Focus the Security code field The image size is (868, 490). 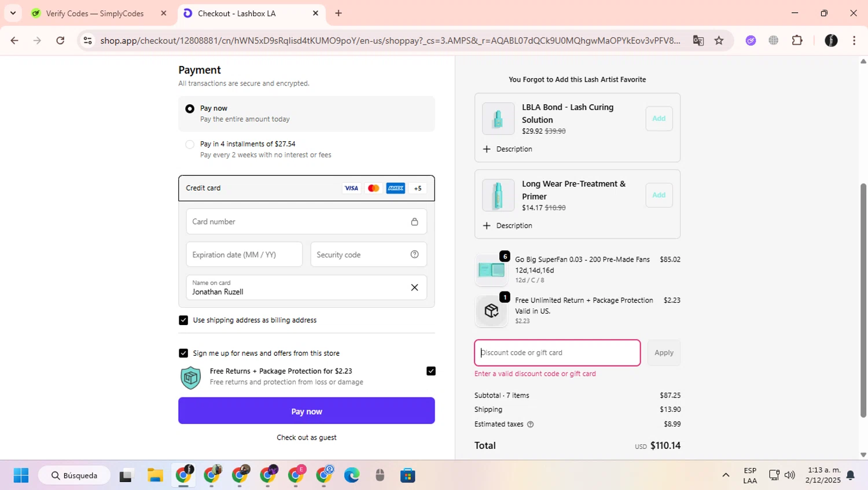click(369, 255)
